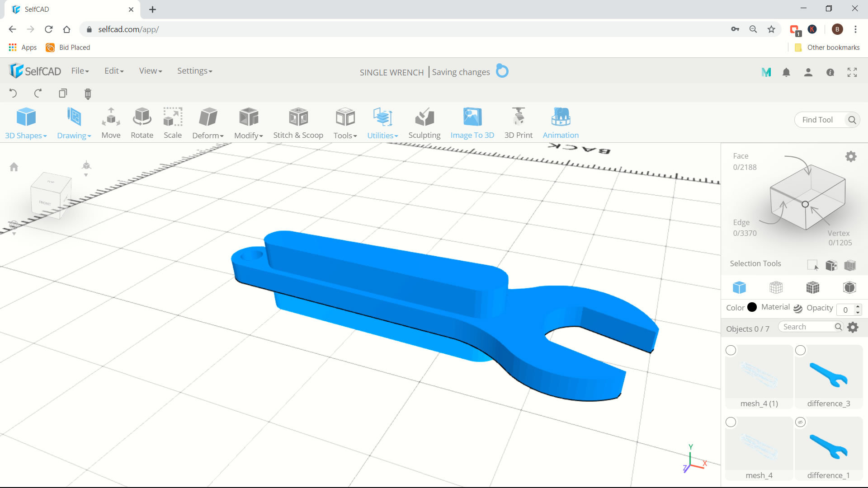Click the browser reload button
The image size is (868, 488).
point(48,29)
